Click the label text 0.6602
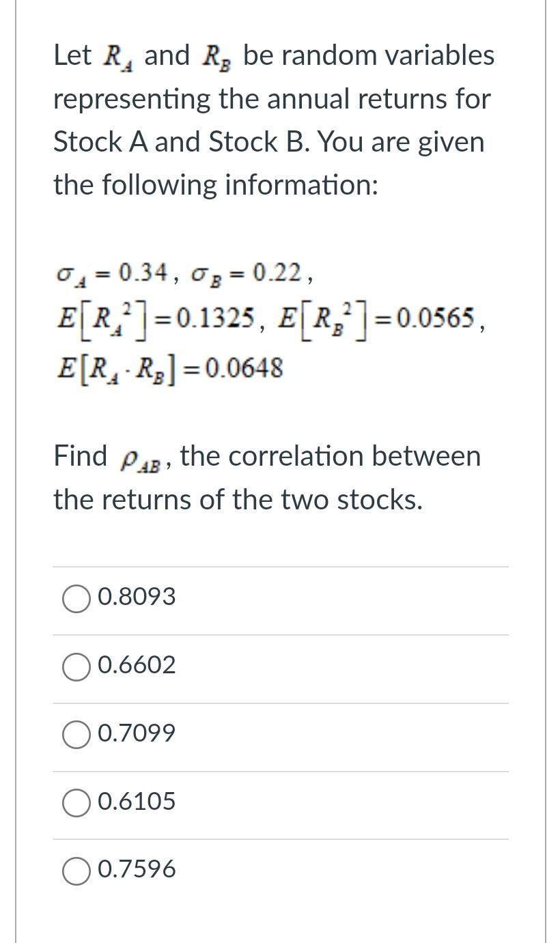Image resolution: width=560 pixels, height=943 pixels. tap(137, 665)
